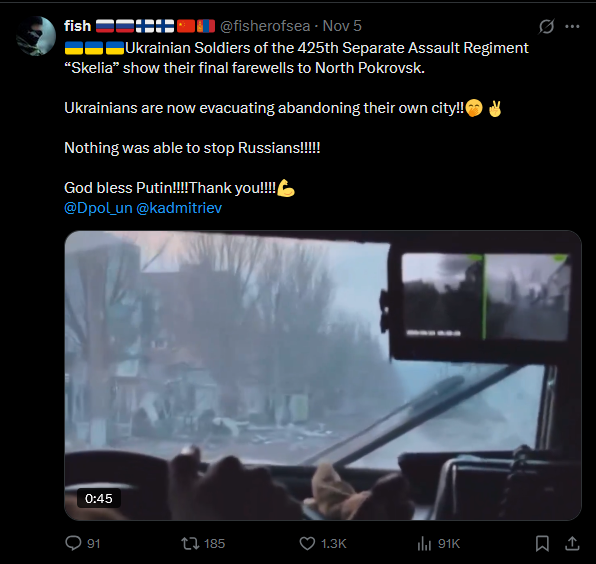This screenshot has height=564, width=596.
Task: Open the @Dpol_un mention link
Action: tap(98, 208)
